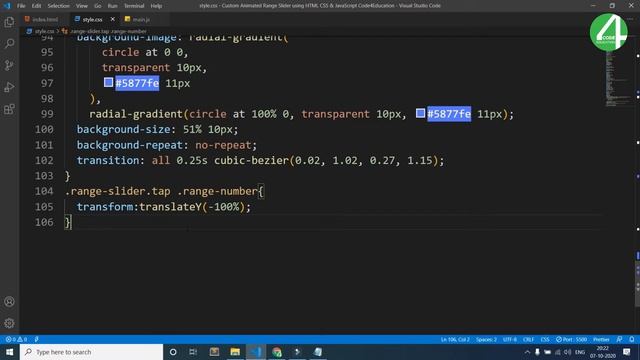Click the #5877fe value on line 97
Viewport: 640px width, 360px height.
click(137, 83)
